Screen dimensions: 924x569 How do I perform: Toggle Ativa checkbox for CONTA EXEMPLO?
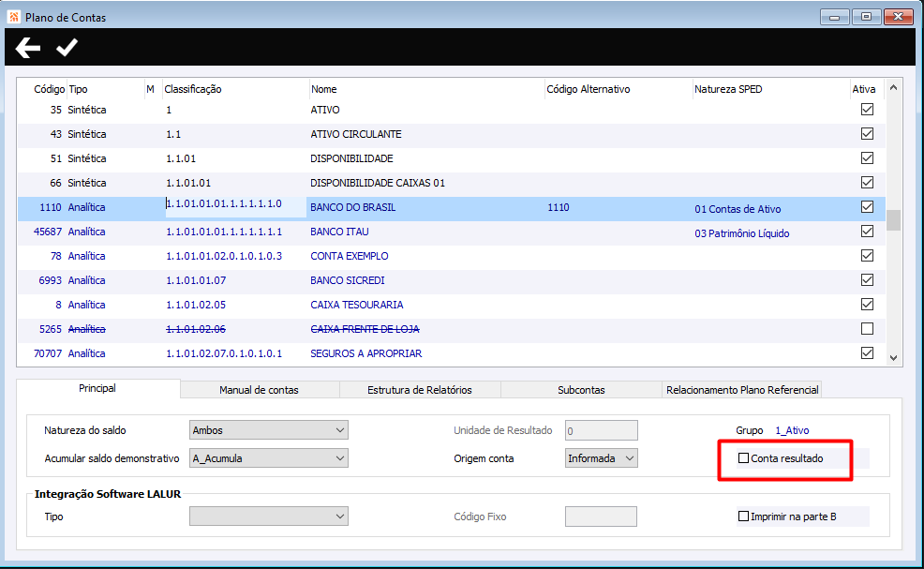click(867, 255)
